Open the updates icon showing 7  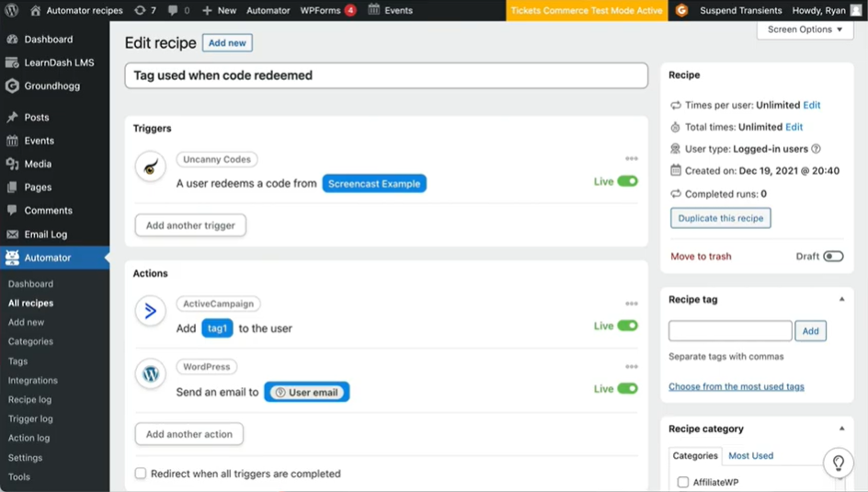[140, 10]
